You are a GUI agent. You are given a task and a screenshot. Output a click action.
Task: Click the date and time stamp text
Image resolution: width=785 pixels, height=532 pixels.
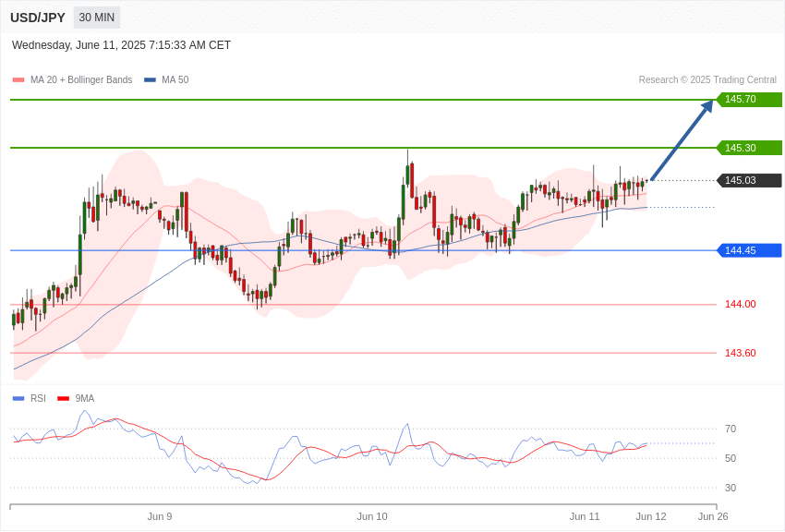pyautogui.click(x=121, y=45)
